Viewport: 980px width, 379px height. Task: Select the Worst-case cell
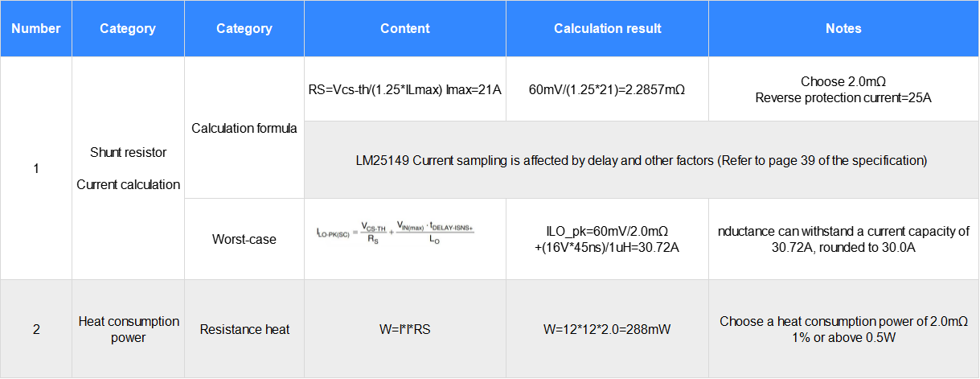tap(244, 239)
